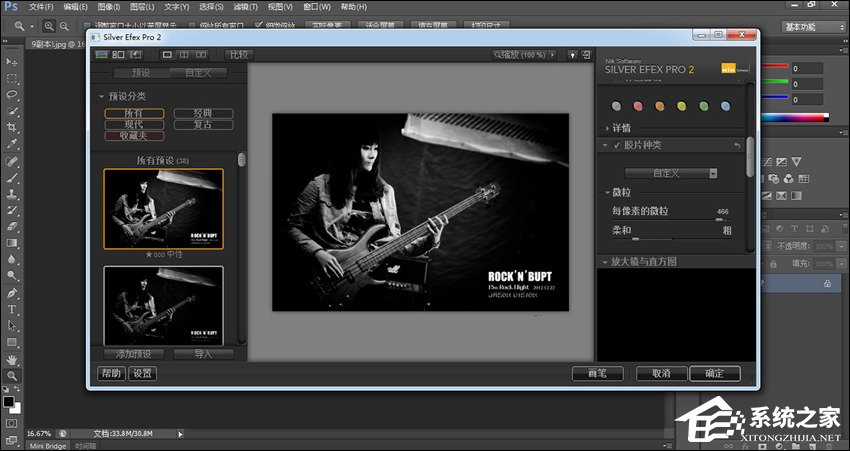
Task: Select the red color filter circle
Action: pos(638,106)
